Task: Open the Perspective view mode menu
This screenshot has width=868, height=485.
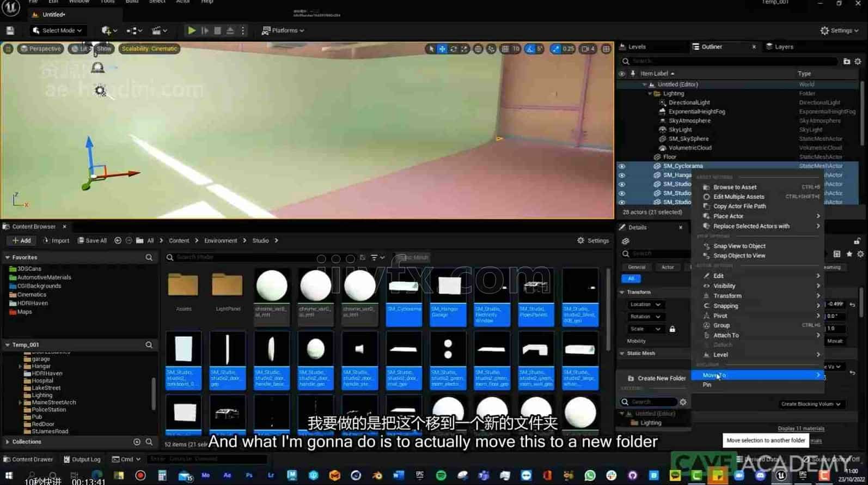Action: pyautogui.click(x=40, y=48)
